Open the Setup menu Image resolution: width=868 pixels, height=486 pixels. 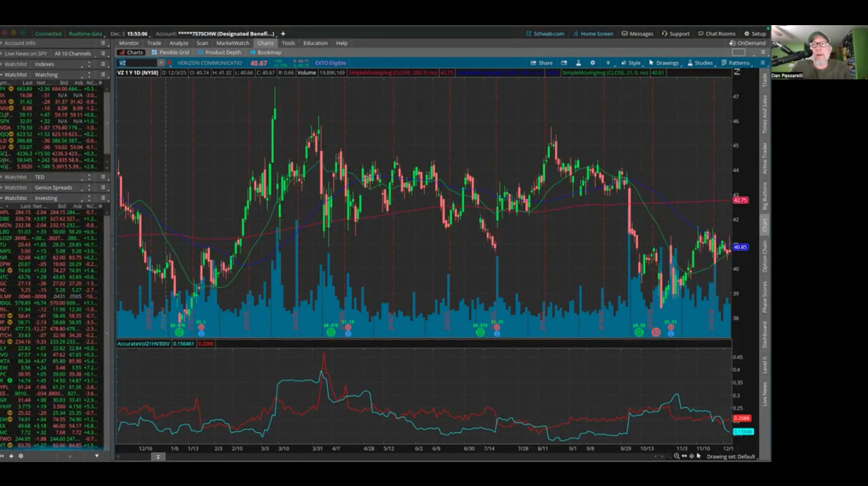click(755, 34)
